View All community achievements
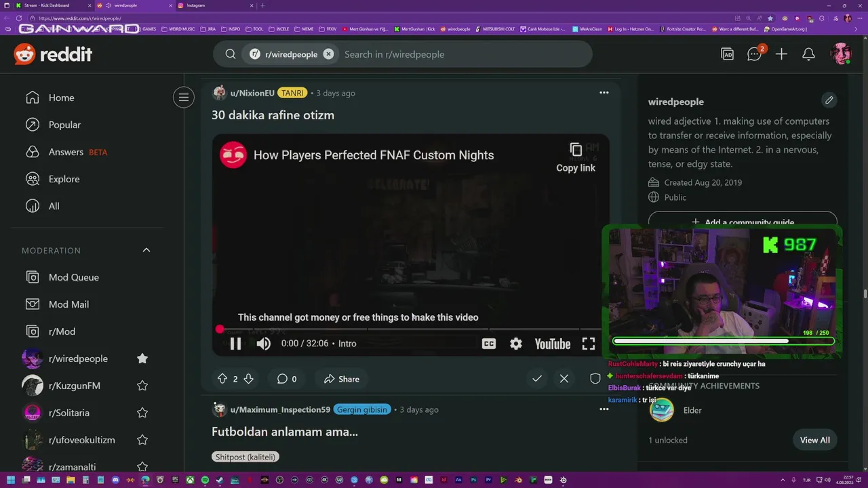868x488 pixels. pos(814,440)
